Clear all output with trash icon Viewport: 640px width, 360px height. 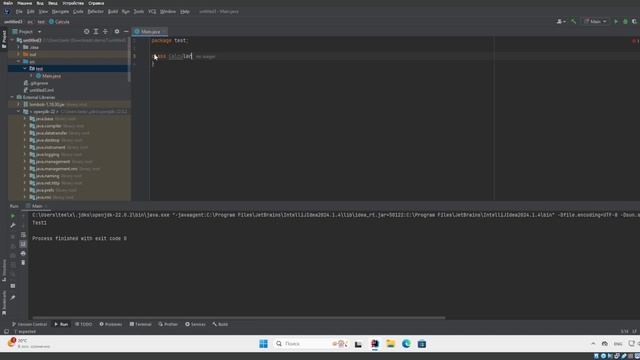tap(23, 263)
